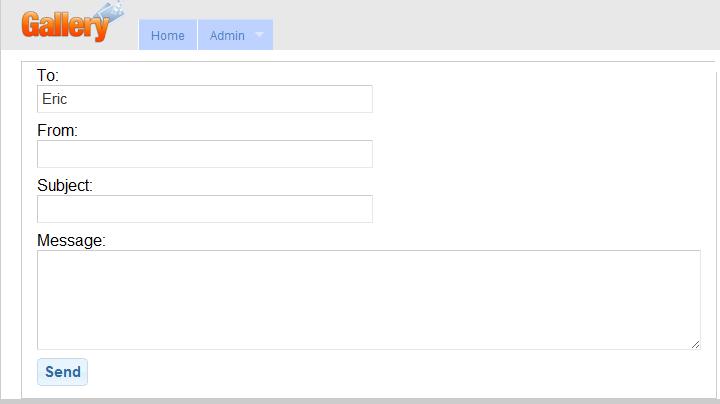Open the Home tab

pyautogui.click(x=168, y=35)
